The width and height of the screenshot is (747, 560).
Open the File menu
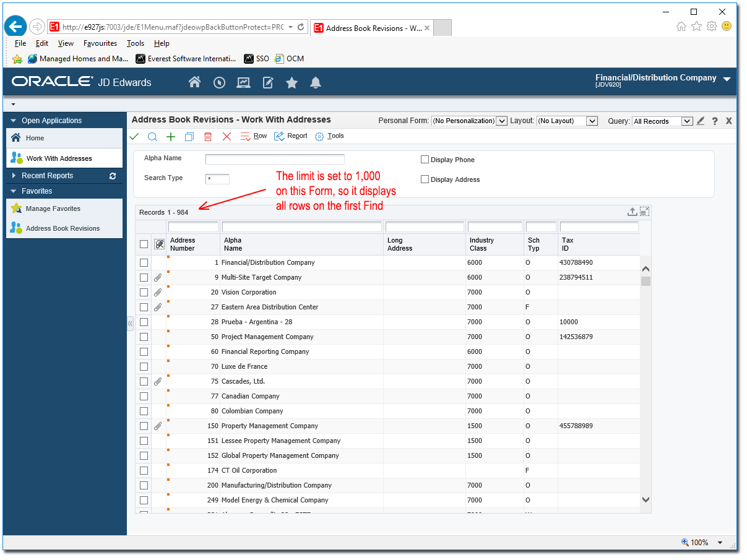click(20, 43)
